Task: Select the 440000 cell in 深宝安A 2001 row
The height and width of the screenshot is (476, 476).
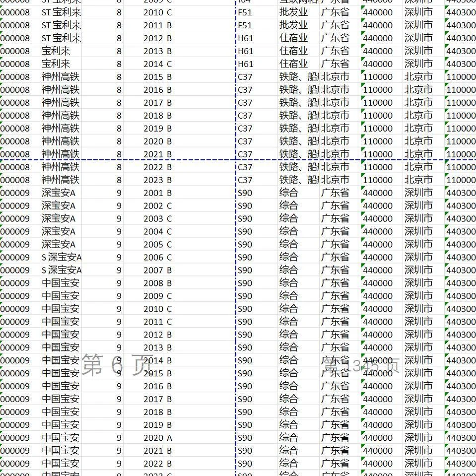Action: 382,193
